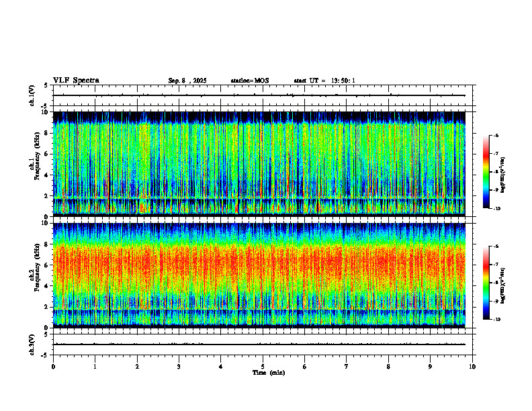This screenshot has width=532, height=411.
Task: Click the log(PSD) label beside ch.2 color bar
Action: [x=503, y=285]
